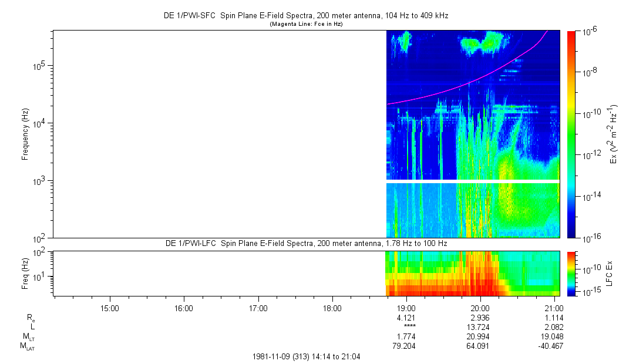Image resolution: width=636 pixels, height=364 pixels.
Task: Click the Magenta Line Fce subtitle text
Action: tap(305, 24)
